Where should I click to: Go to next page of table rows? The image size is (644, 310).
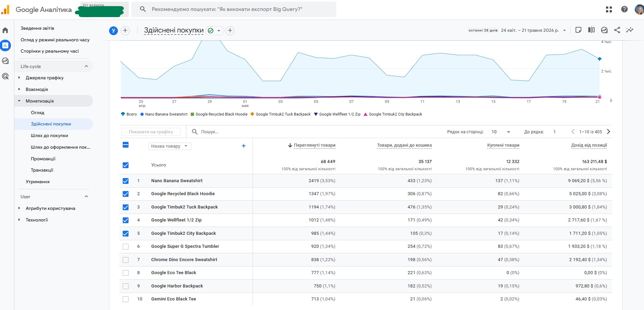click(608, 132)
